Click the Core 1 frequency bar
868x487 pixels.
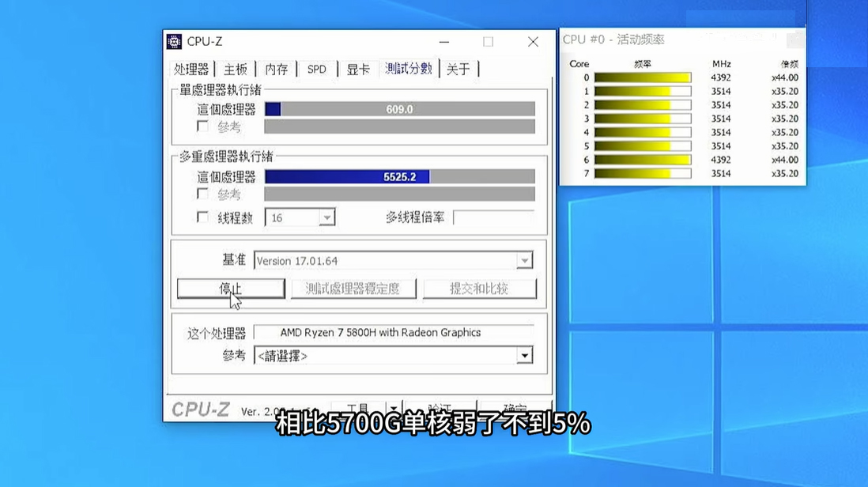coord(643,92)
